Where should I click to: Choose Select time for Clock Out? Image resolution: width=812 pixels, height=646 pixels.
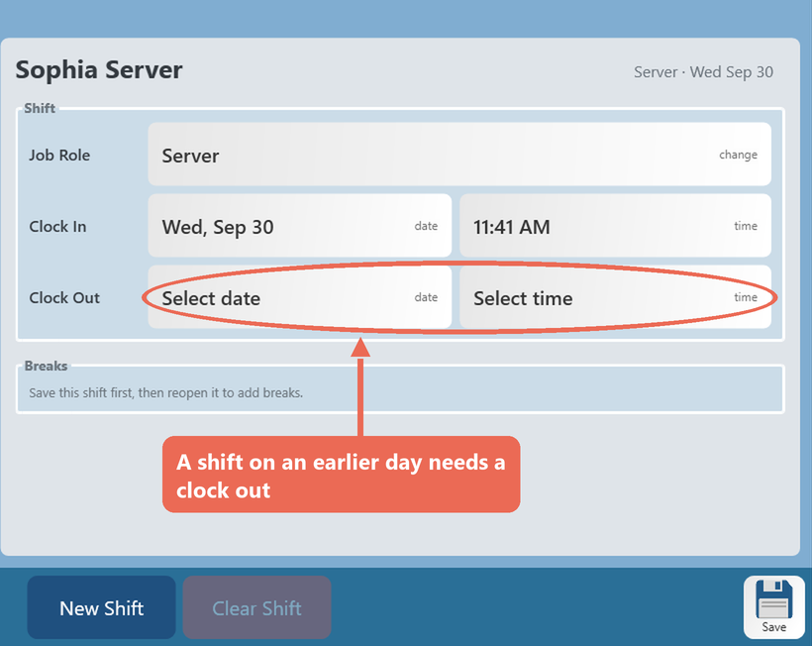615,297
